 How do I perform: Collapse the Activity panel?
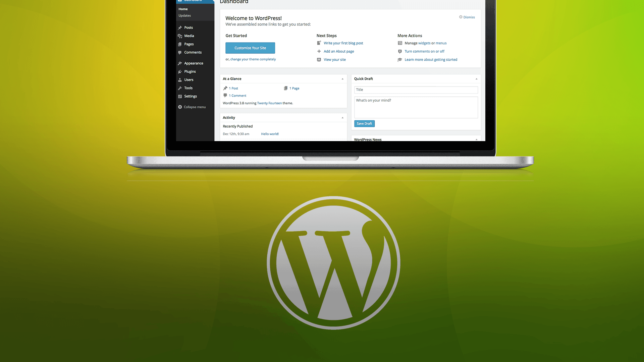click(x=342, y=118)
